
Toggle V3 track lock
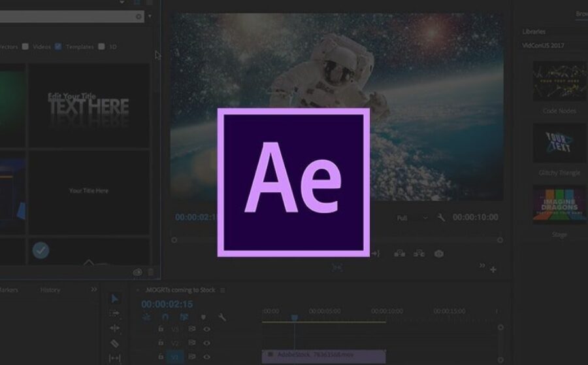click(x=161, y=328)
